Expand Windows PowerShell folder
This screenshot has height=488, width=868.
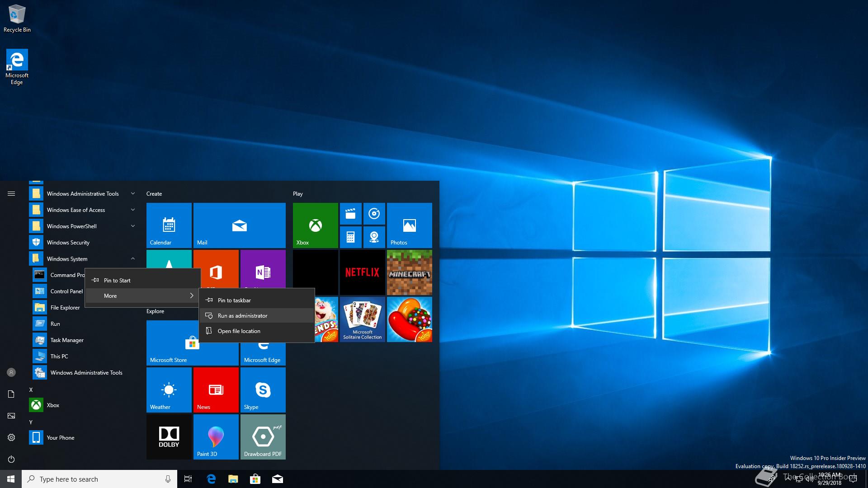click(84, 226)
